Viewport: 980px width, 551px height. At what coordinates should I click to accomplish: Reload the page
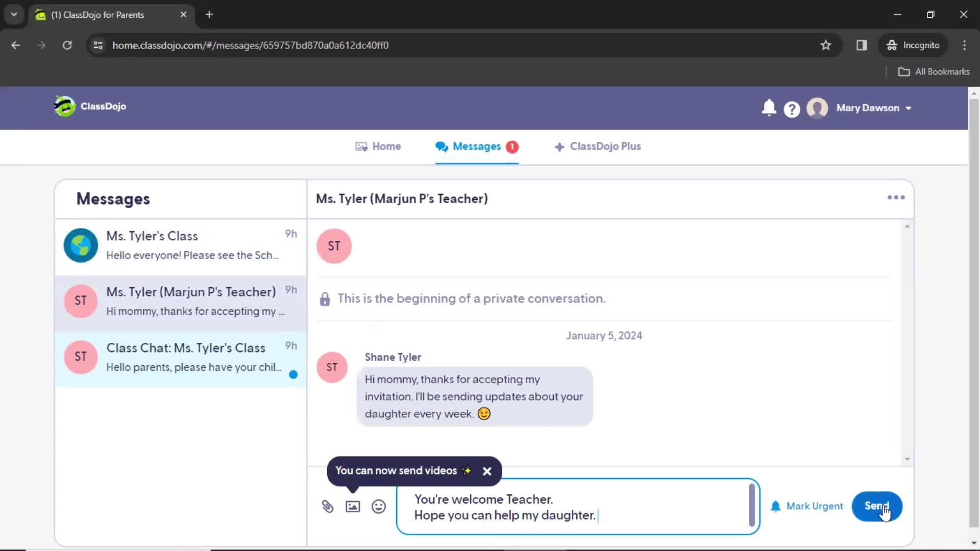pos(67,45)
